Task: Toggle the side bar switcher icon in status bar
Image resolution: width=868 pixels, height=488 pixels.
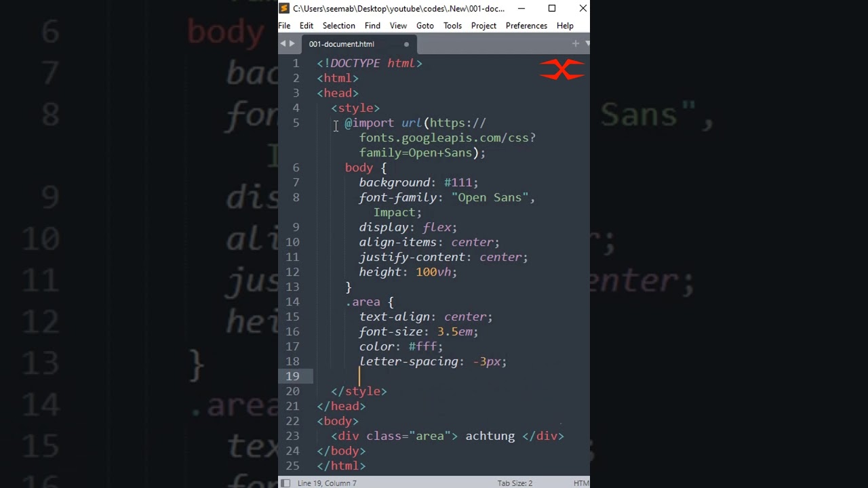Action: pos(285,483)
